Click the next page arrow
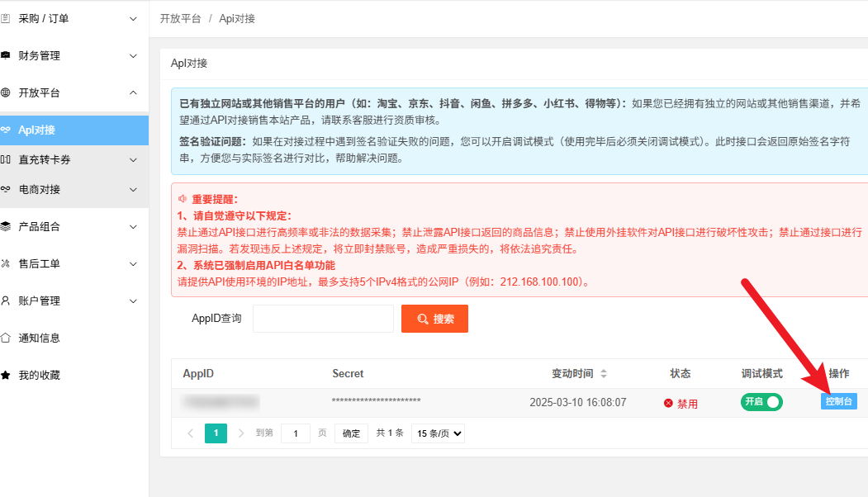The width and height of the screenshot is (868, 497). [241, 433]
